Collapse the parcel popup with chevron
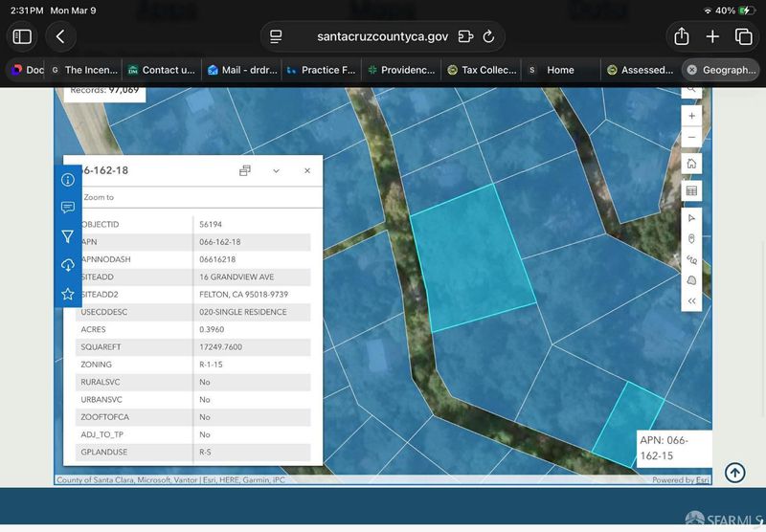The width and height of the screenshot is (766, 532). (276, 170)
